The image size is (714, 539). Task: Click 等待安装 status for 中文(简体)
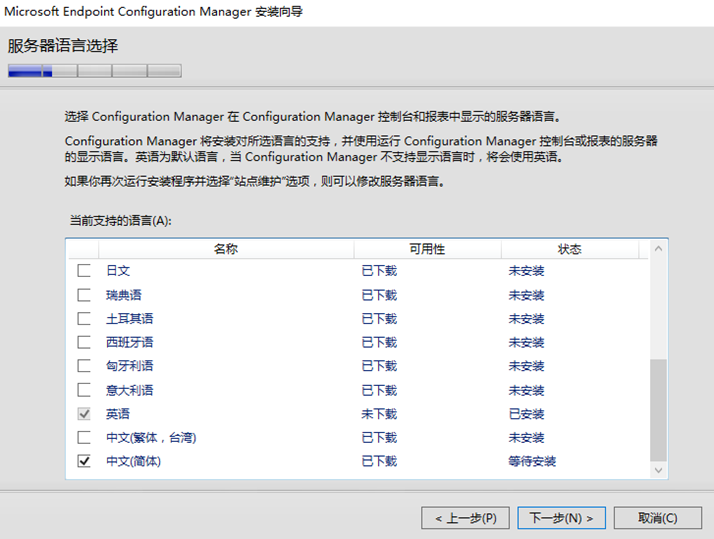pyautogui.click(x=532, y=461)
